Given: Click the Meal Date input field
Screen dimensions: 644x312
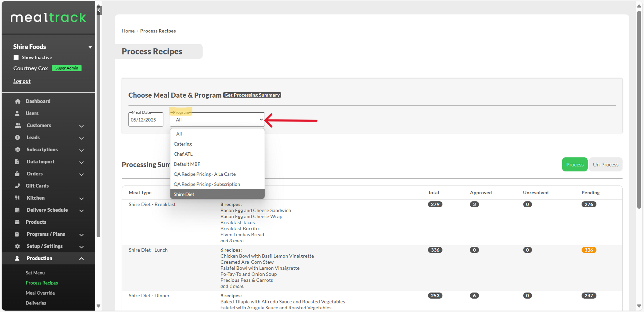Looking at the screenshot, I should [146, 120].
